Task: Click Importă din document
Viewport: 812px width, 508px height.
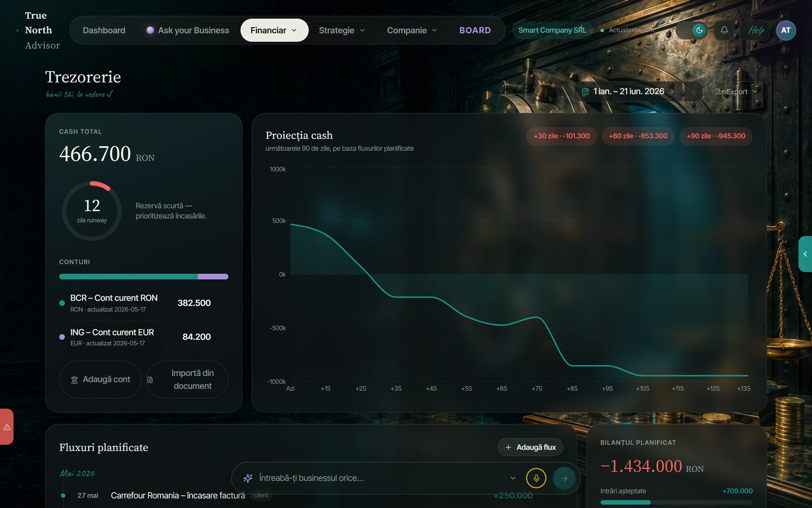Action: pos(187,379)
